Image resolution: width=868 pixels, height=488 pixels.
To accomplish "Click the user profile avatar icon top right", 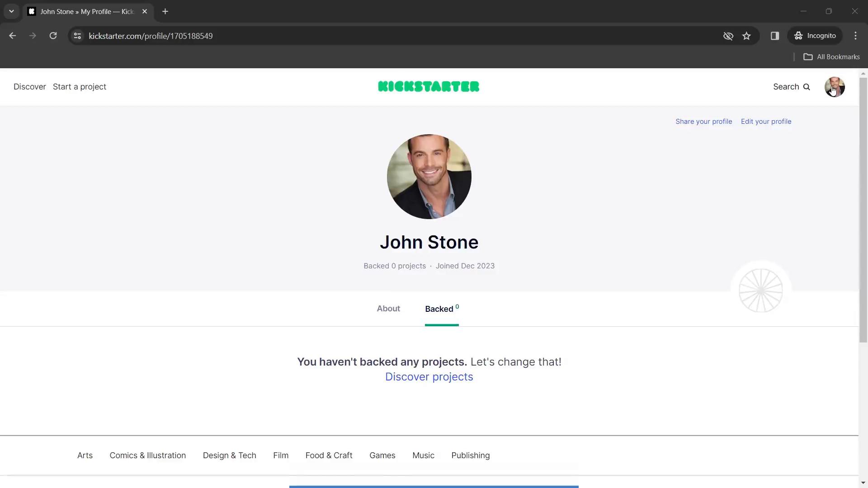I will point(835,86).
